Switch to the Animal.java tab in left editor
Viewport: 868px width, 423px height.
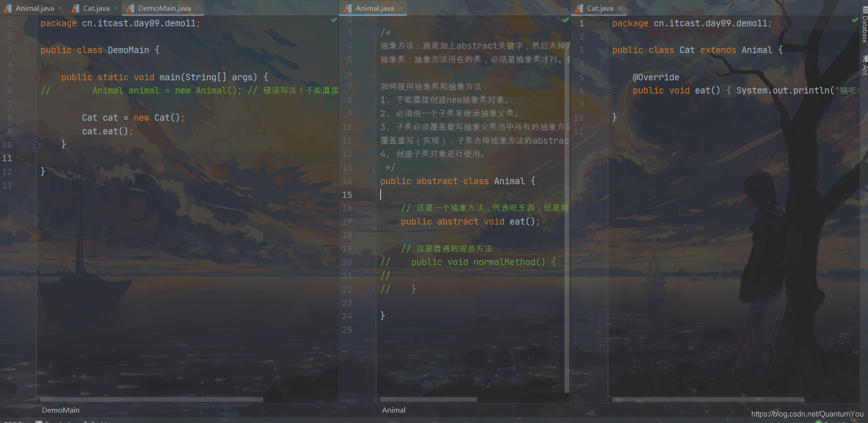click(x=34, y=8)
